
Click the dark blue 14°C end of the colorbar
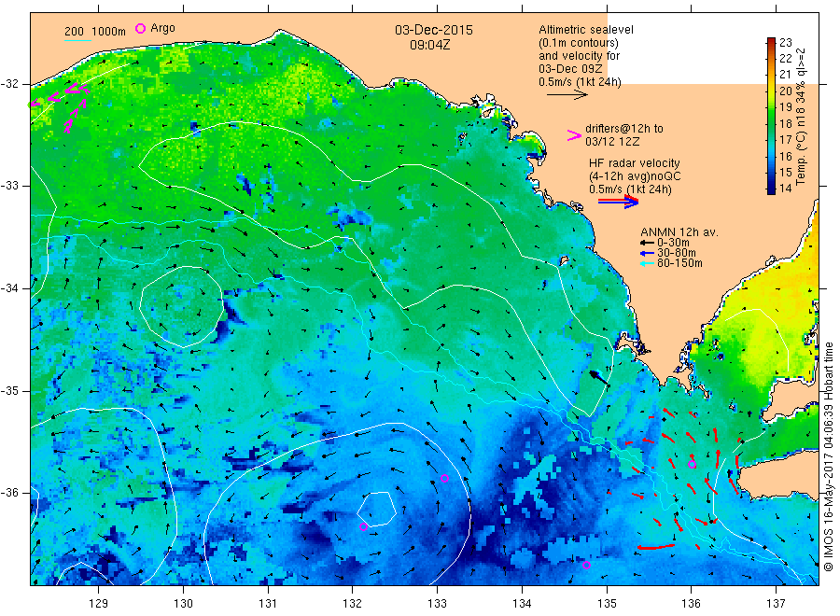point(771,189)
